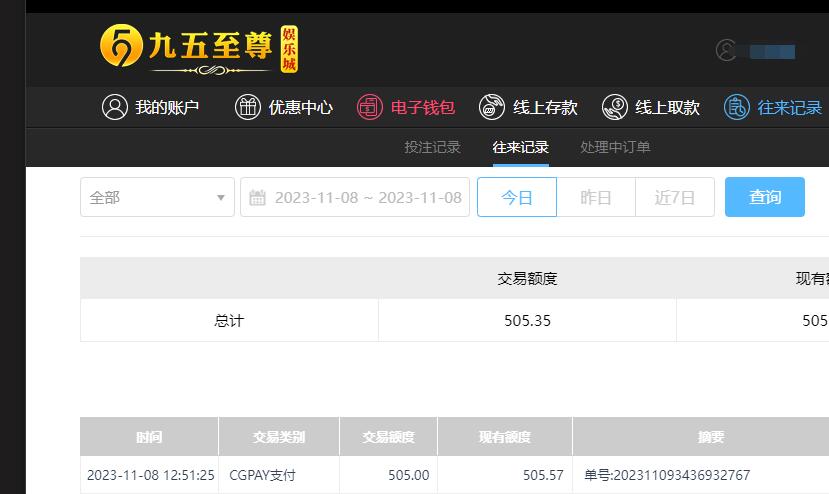Click the 优惠中心 gift icon
This screenshot has width=829, height=494.
(x=247, y=107)
